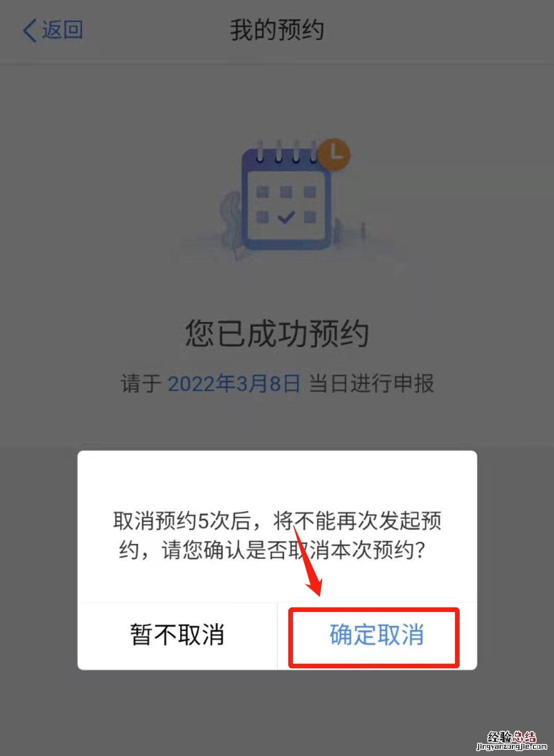The height and width of the screenshot is (756, 554).
Task: Click the 请于 text before the date
Action: (141, 383)
